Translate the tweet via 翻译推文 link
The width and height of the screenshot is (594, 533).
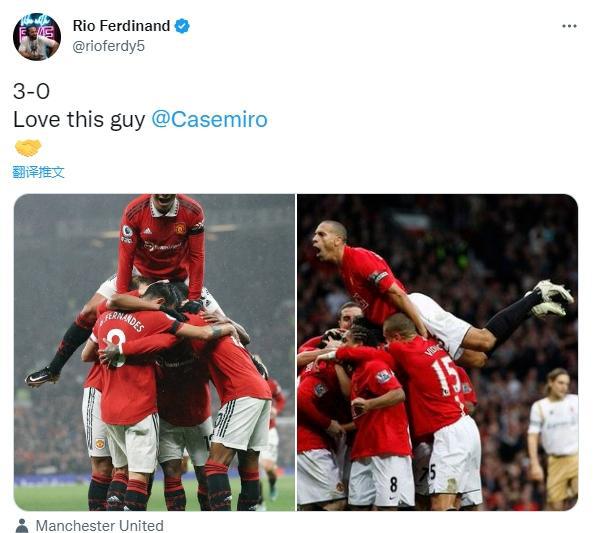pos(38,172)
